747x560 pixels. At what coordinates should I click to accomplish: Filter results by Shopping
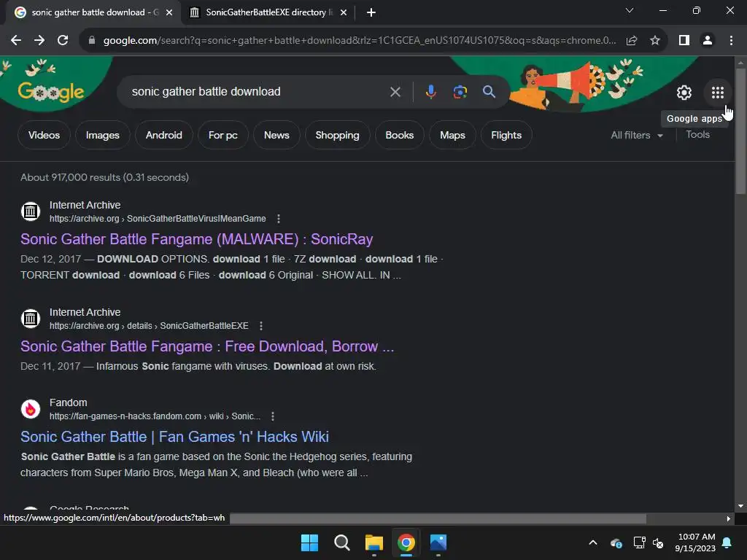pyautogui.click(x=337, y=135)
